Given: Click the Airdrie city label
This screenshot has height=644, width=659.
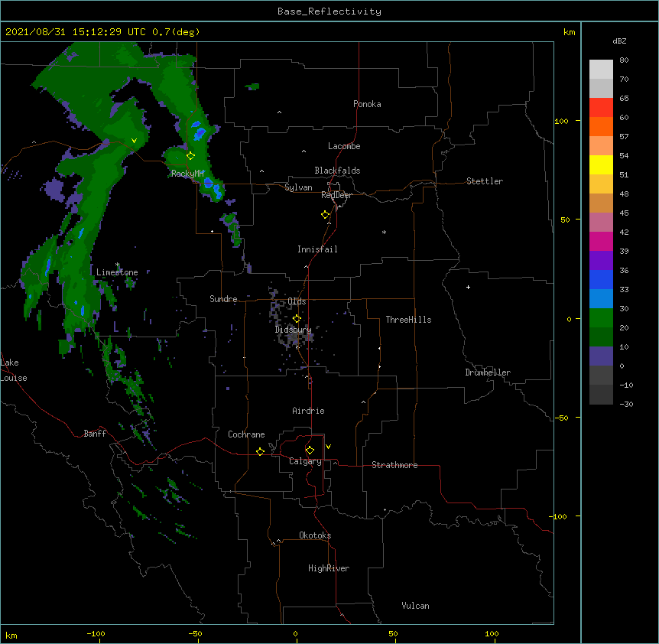Looking at the screenshot, I should tap(309, 411).
